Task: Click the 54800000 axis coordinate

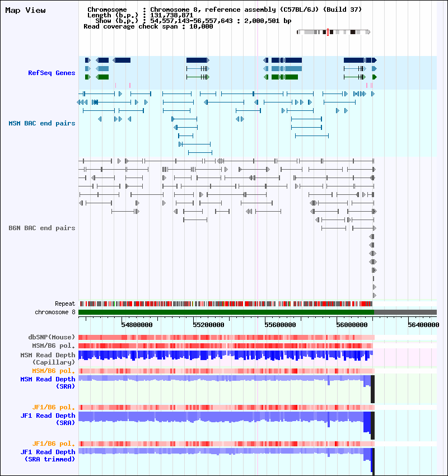Action: point(137,325)
